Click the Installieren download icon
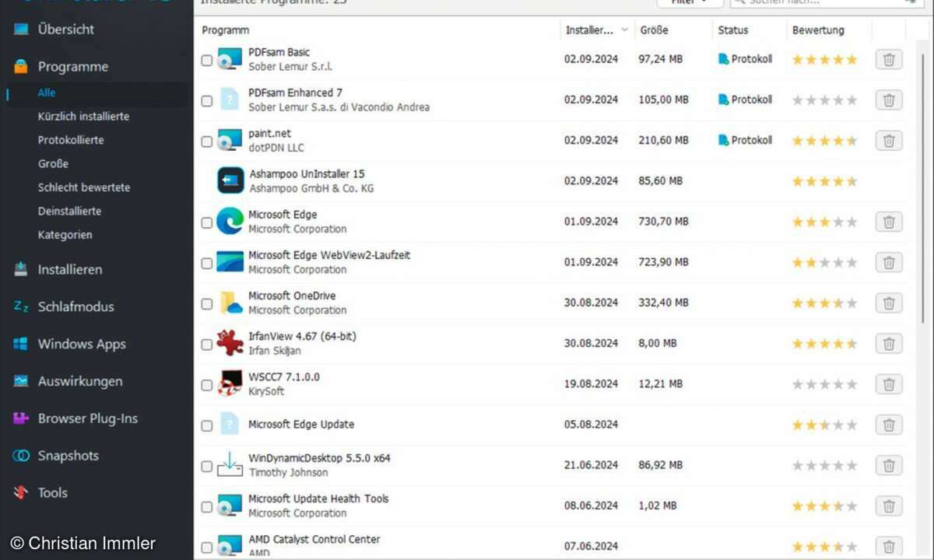934x560 pixels. (21, 270)
